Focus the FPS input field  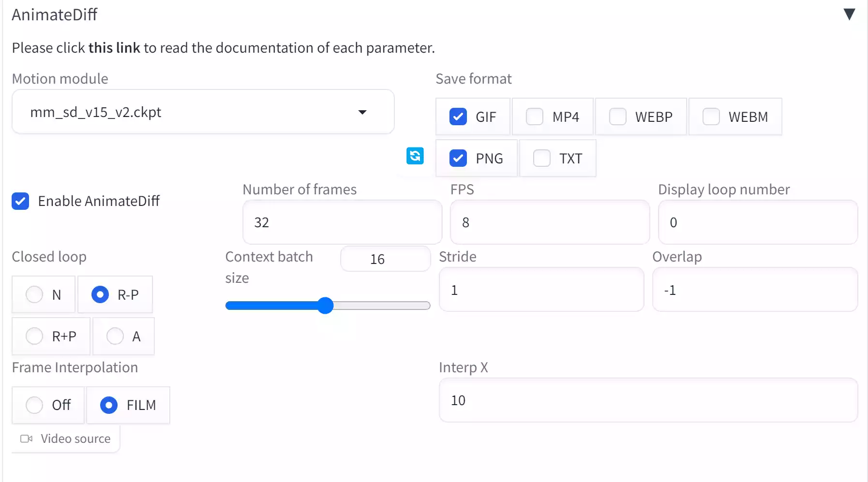[x=549, y=222]
